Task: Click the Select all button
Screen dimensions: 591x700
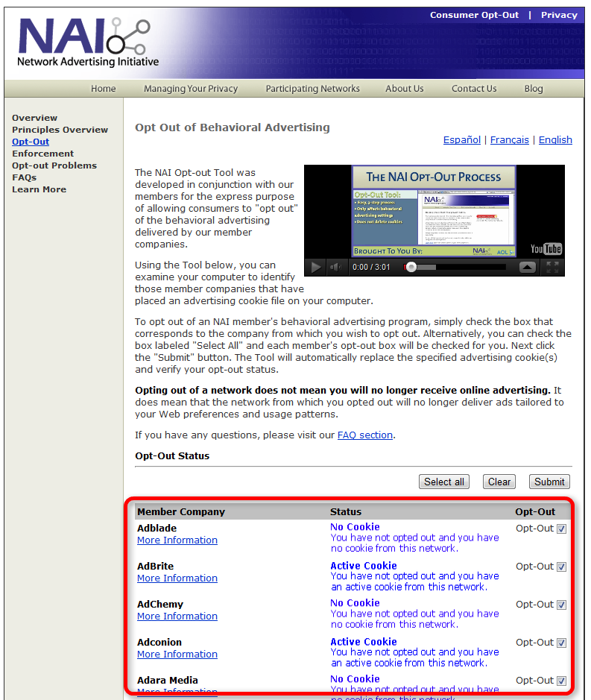Action: [x=444, y=482]
